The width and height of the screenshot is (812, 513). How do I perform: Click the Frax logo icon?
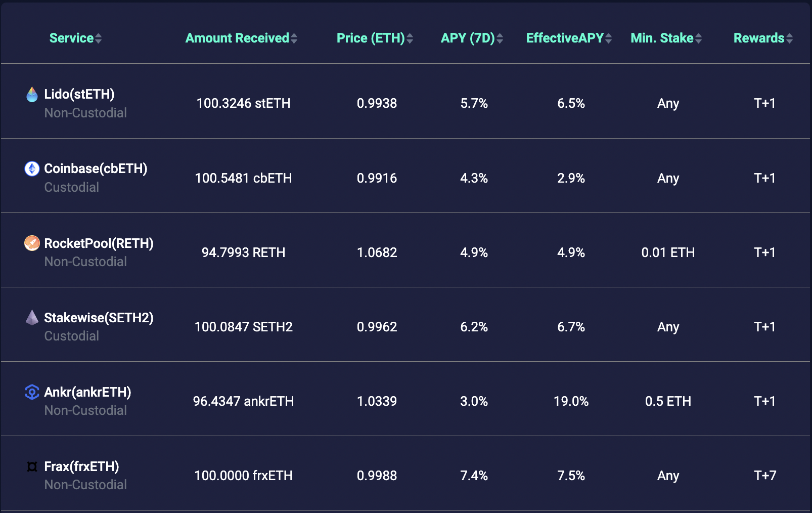click(x=32, y=466)
